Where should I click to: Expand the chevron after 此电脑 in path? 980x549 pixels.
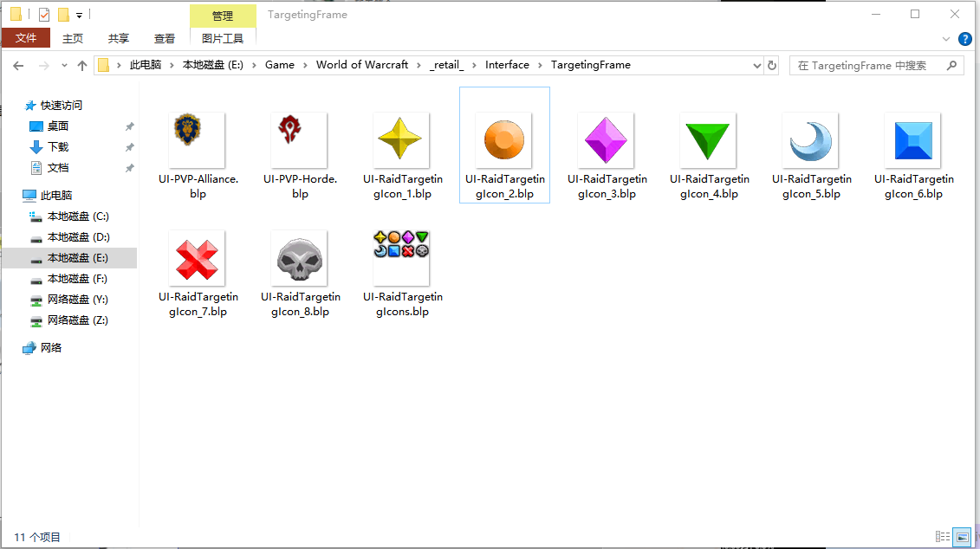click(172, 65)
